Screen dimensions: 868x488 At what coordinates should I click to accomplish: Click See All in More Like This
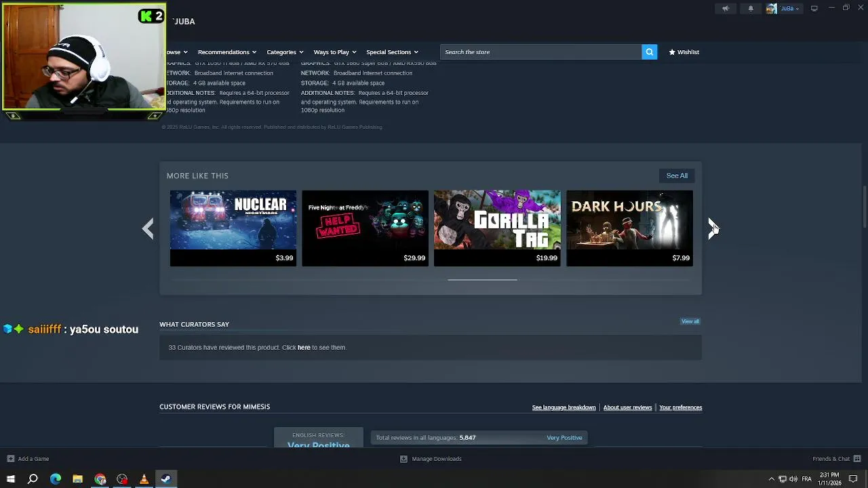677,176
